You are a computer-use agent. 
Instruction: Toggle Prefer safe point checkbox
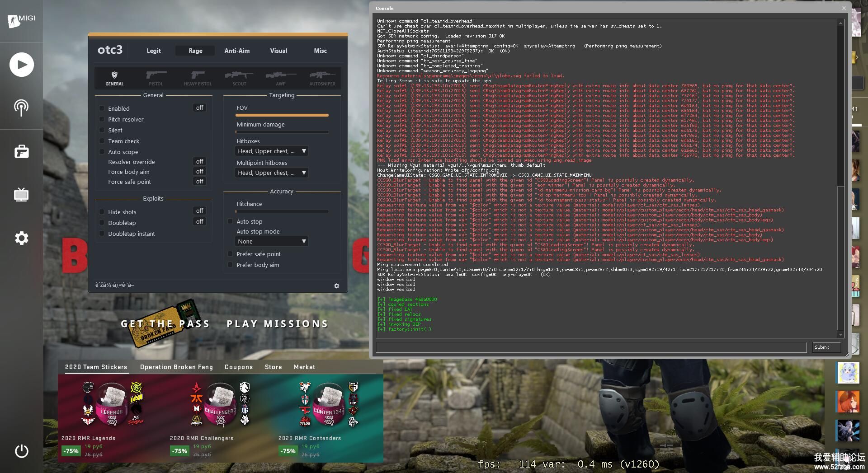230,254
